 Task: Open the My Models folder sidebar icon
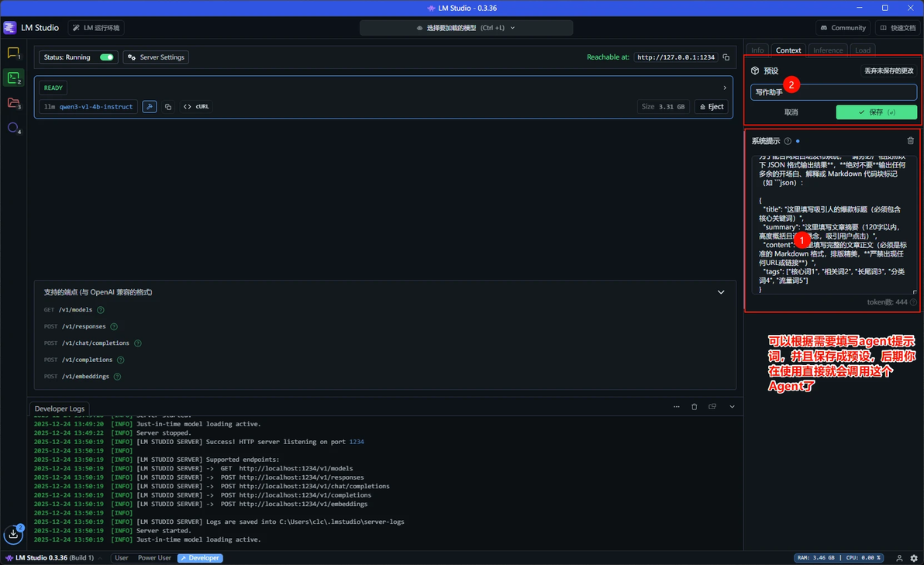click(x=13, y=103)
